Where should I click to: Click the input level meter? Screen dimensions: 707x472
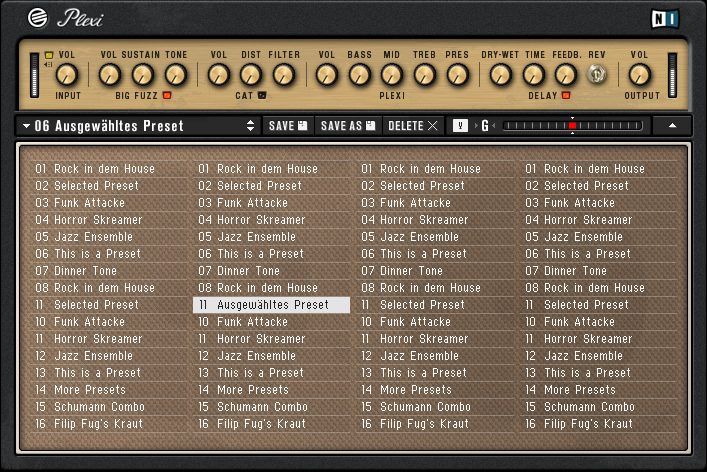pyautogui.click(x=34, y=75)
